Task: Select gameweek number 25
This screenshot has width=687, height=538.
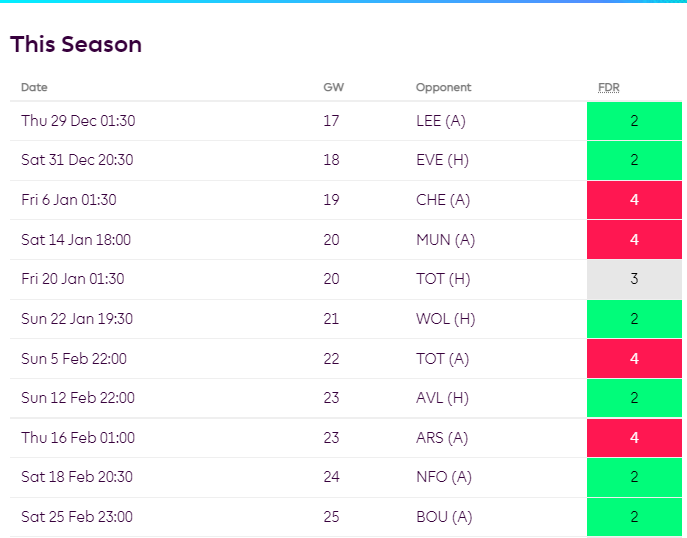Action: pos(331,517)
